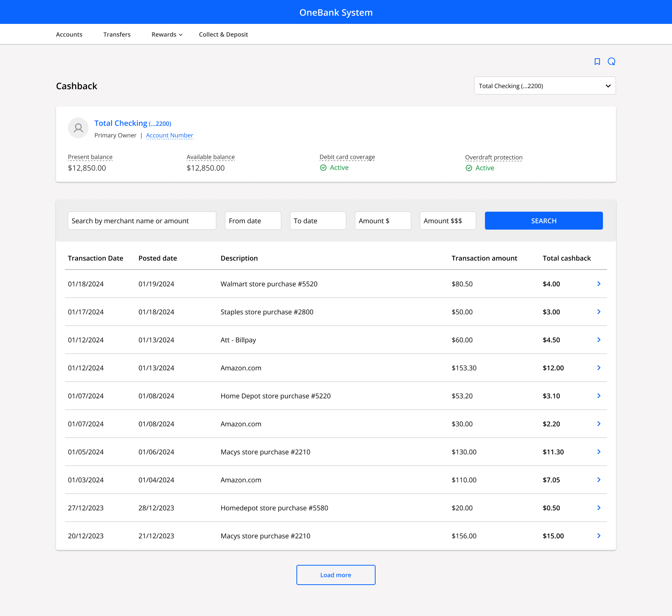
Task: Open the Transfers menu item
Action: (x=117, y=34)
